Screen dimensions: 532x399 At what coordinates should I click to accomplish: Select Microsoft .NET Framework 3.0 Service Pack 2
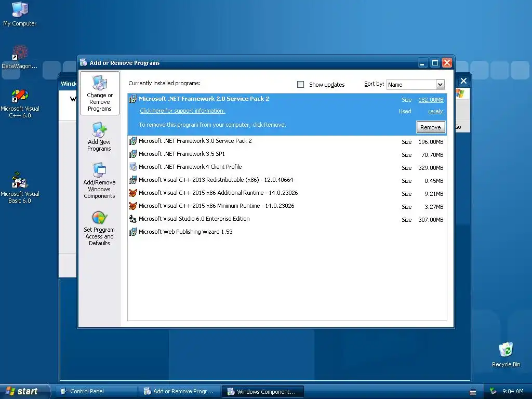(x=287, y=141)
